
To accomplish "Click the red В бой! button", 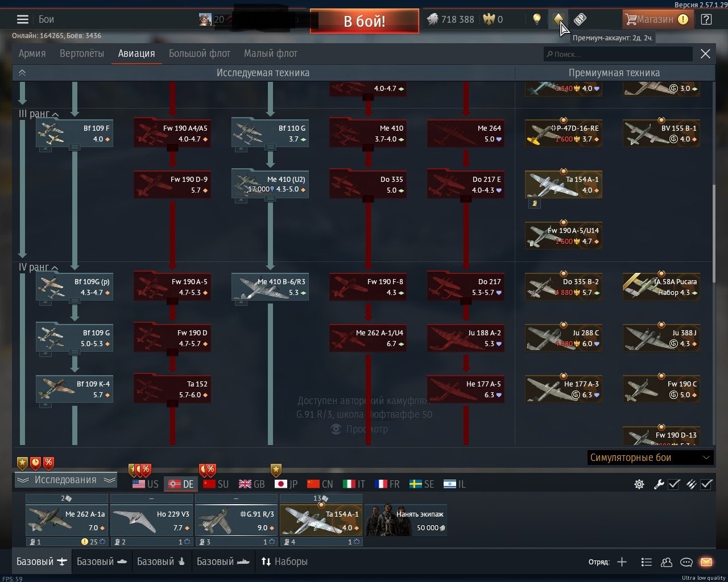I will tap(365, 21).
